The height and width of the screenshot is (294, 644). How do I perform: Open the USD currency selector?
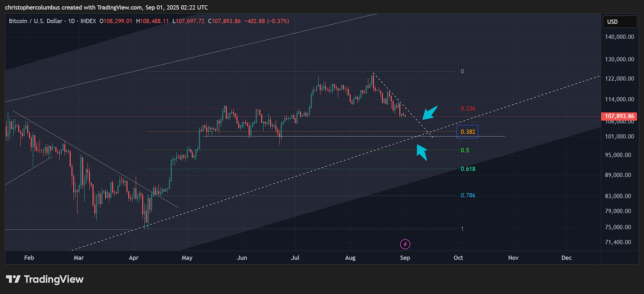coord(619,22)
